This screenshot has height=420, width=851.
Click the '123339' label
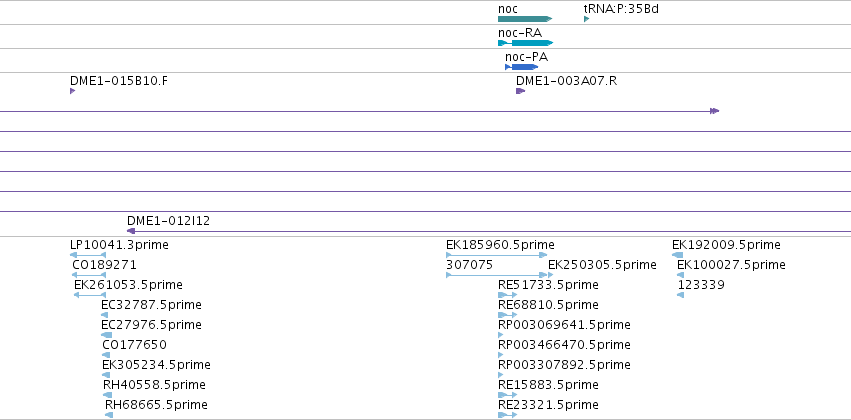pyautogui.click(x=701, y=285)
